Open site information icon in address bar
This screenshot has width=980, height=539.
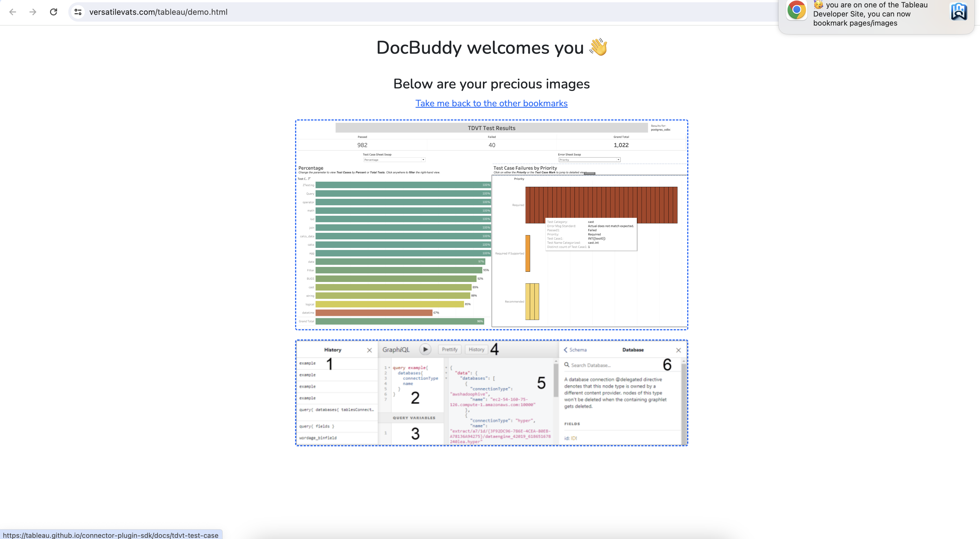pyautogui.click(x=78, y=12)
